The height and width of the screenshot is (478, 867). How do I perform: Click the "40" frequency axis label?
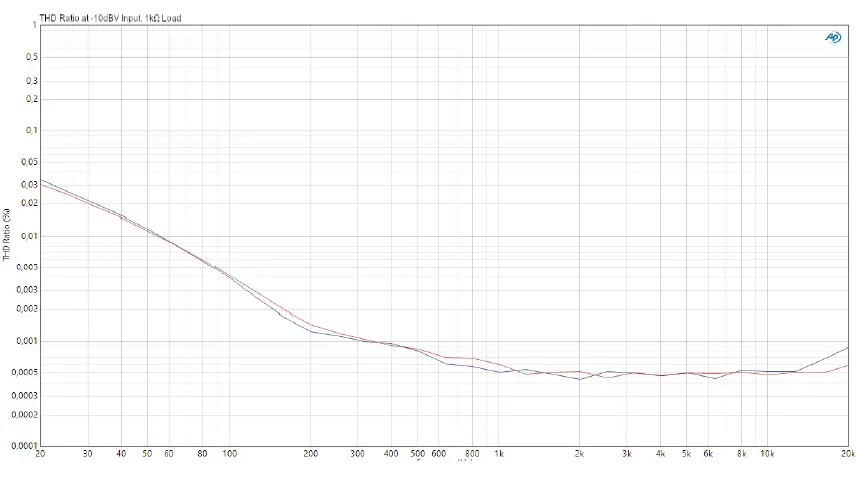[121, 454]
